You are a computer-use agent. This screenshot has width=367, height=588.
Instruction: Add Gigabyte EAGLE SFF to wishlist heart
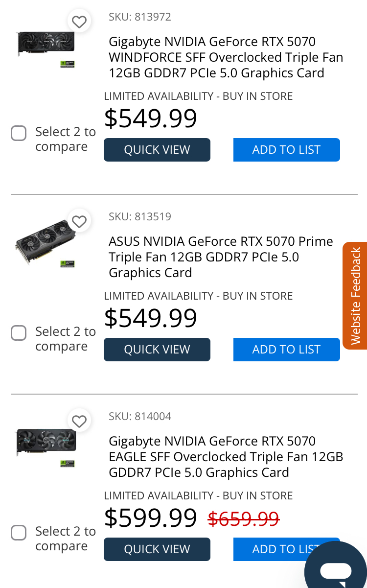79,421
